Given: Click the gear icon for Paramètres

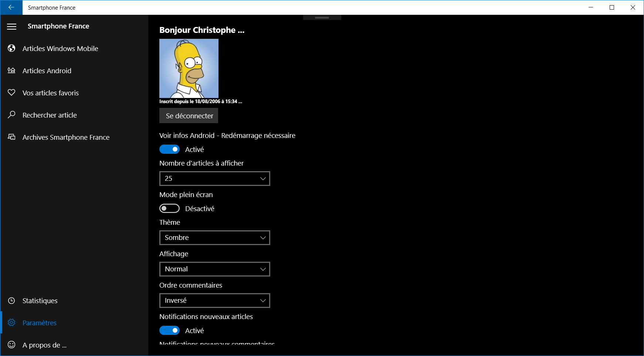Looking at the screenshot, I should [12, 323].
